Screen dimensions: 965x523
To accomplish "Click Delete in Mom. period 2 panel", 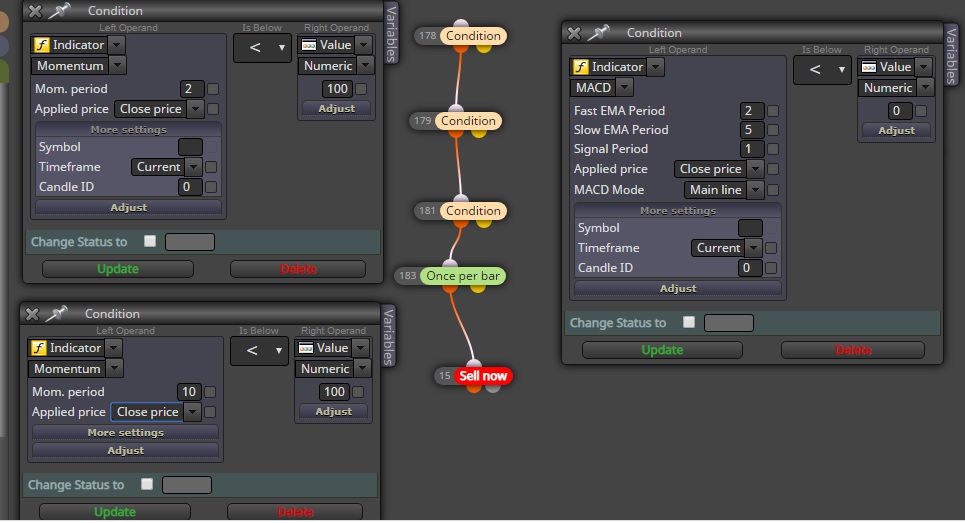I will coord(298,269).
